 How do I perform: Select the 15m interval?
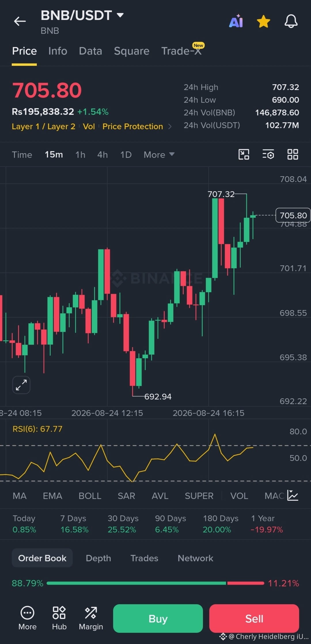(54, 155)
